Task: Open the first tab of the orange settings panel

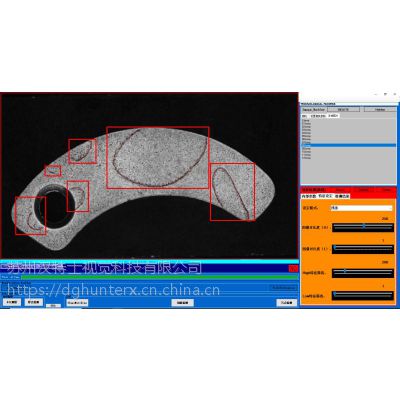Action: (x=309, y=196)
